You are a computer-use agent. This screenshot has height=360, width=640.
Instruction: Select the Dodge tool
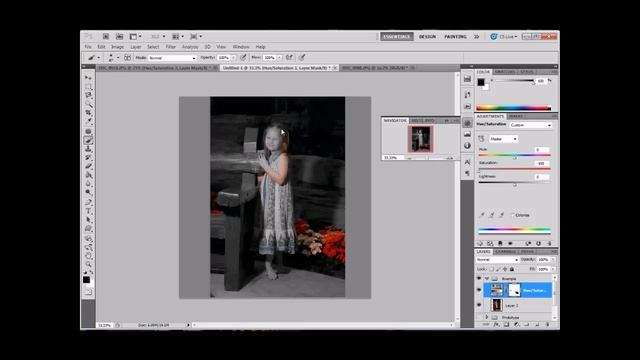pyautogui.click(x=88, y=192)
